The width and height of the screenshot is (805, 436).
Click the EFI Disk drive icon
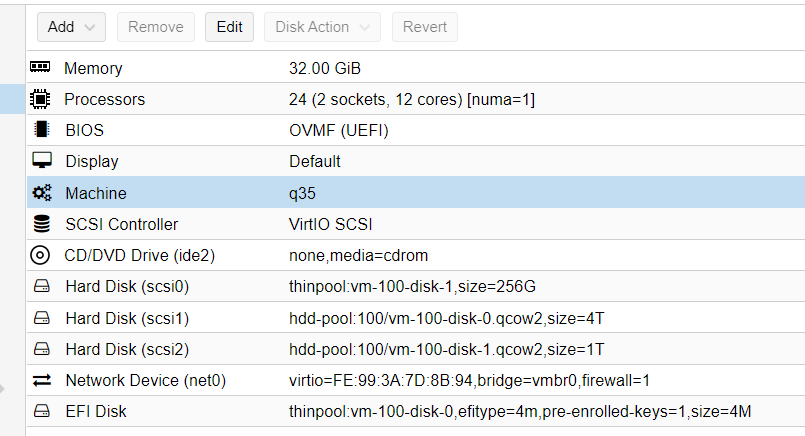(42, 411)
